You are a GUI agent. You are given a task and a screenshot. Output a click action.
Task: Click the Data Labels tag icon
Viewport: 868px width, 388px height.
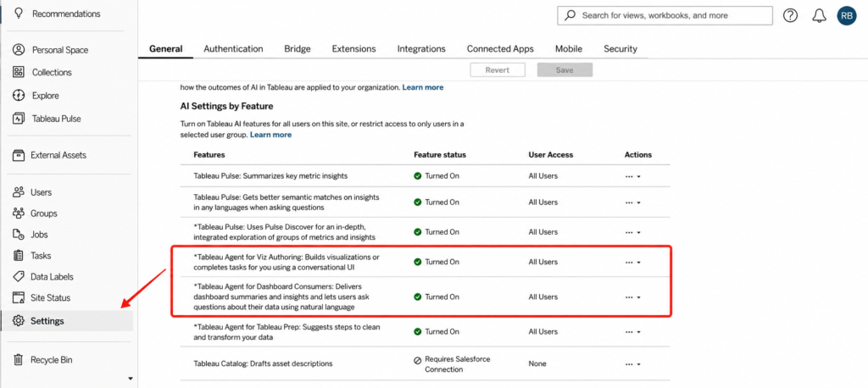[x=19, y=276]
